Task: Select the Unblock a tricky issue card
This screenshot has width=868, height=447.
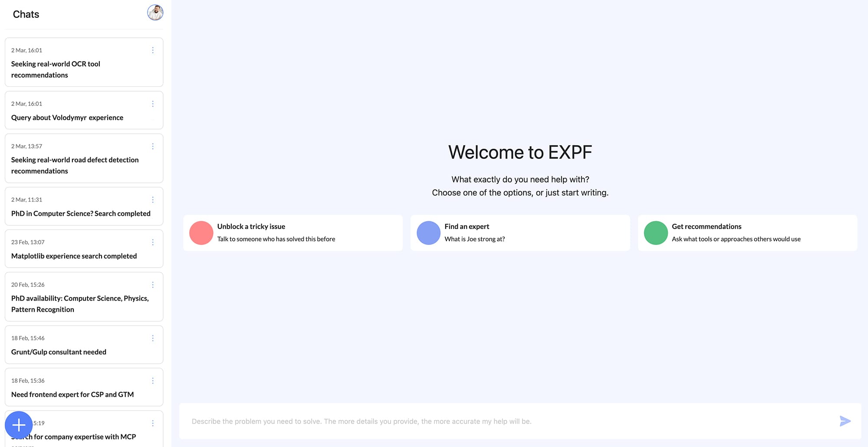Action: pos(293,233)
